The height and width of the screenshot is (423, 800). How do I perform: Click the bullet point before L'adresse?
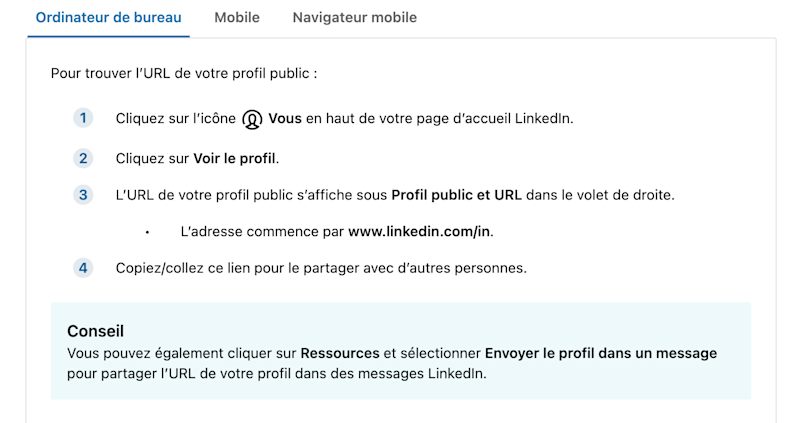coord(147,232)
